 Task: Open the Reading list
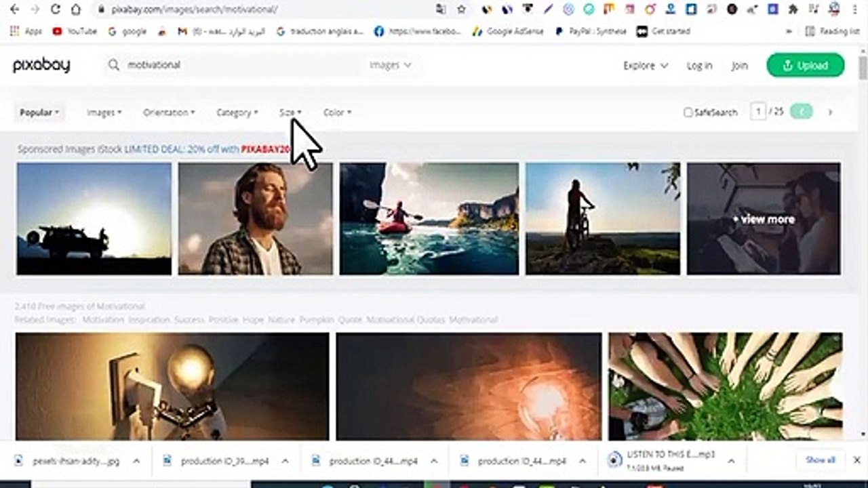click(832, 31)
